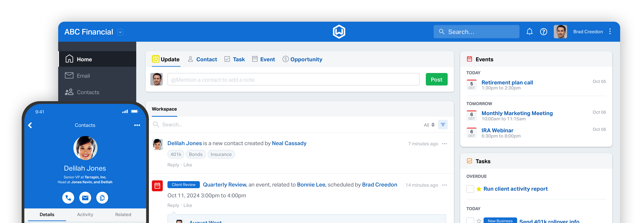This screenshot has width=644, height=223.
Task: Switch to the Opportunity tab
Action: pyautogui.click(x=302, y=59)
